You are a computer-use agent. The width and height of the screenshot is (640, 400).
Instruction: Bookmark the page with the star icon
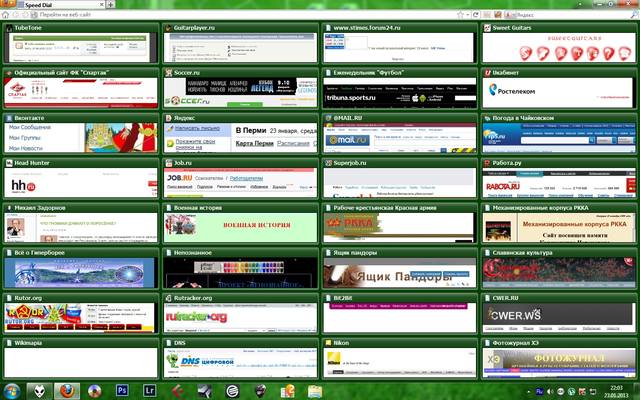[x=461, y=17]
